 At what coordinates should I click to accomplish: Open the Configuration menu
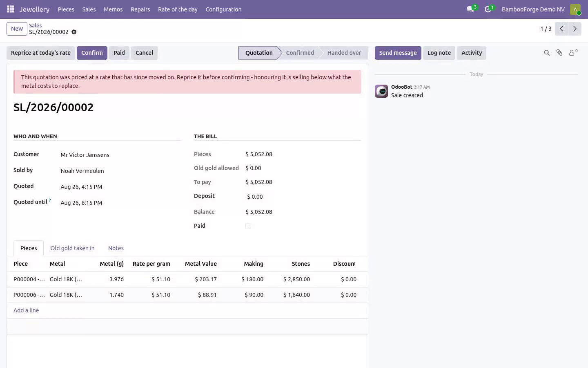(223, 9)
